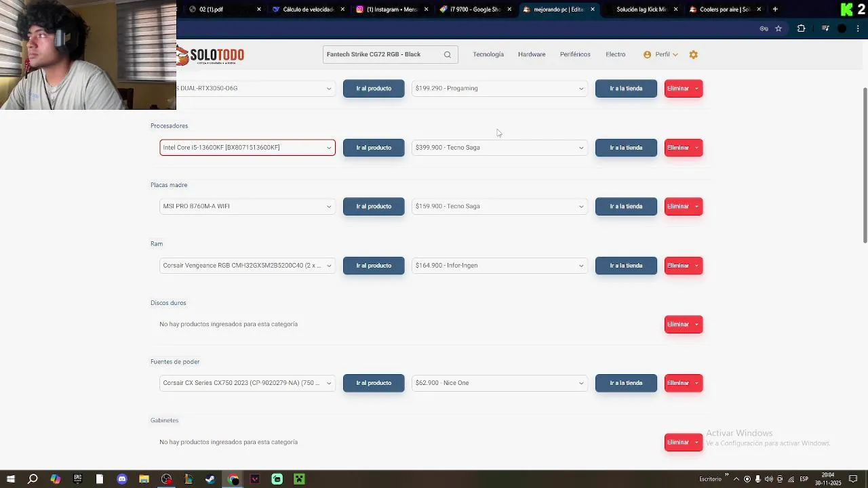Open the $159.900 - Tecno Saga store dropdown
The height and width of the screenshot is (488, 868).
click(499, 207)
